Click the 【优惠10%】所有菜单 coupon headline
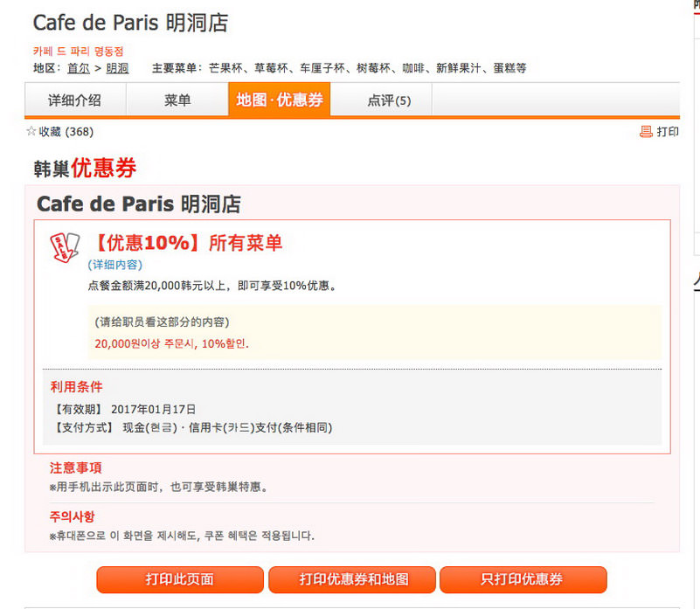 188,243
